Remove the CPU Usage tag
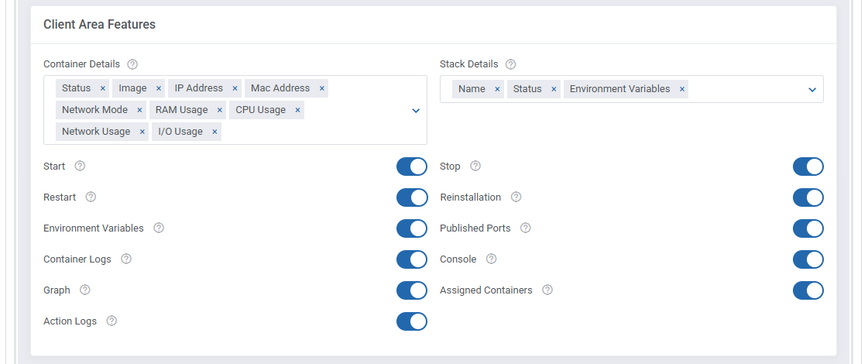Image resolution: width=868 pixels, height=364 pixels. (x=297, y=110)
